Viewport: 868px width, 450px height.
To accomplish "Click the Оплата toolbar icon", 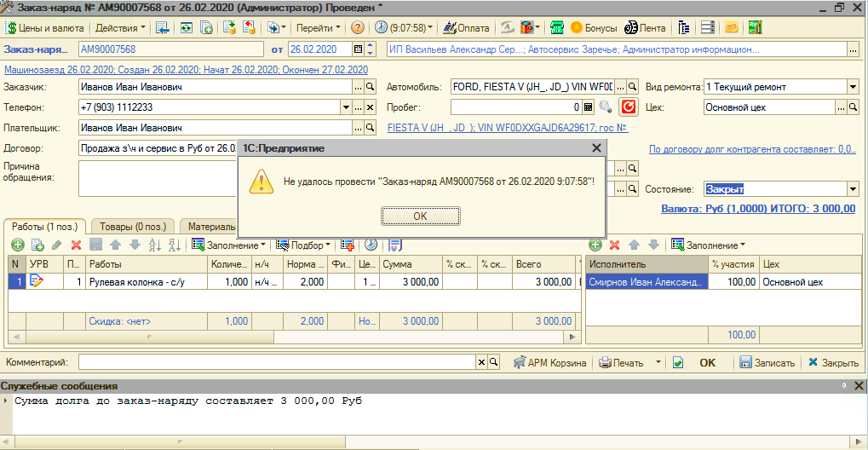I will [466, 27].
